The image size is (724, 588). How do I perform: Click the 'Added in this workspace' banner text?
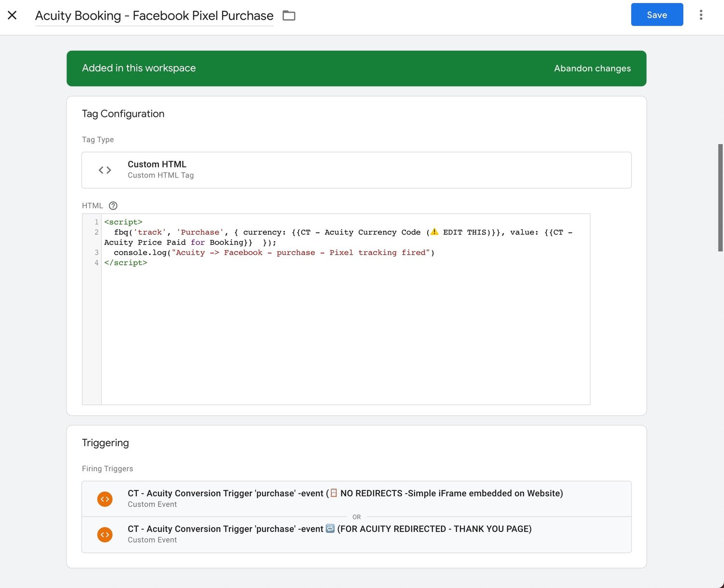(139, 68)
